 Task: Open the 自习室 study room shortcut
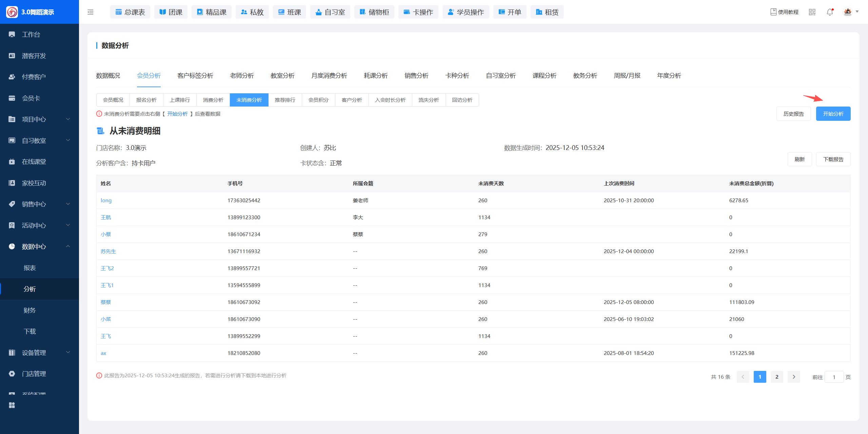(330, 12)
